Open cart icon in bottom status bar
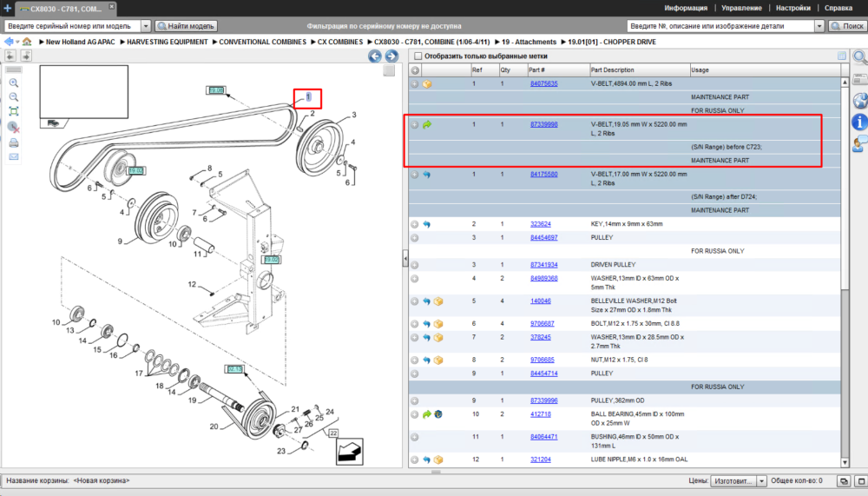 [x=844, y=481]
